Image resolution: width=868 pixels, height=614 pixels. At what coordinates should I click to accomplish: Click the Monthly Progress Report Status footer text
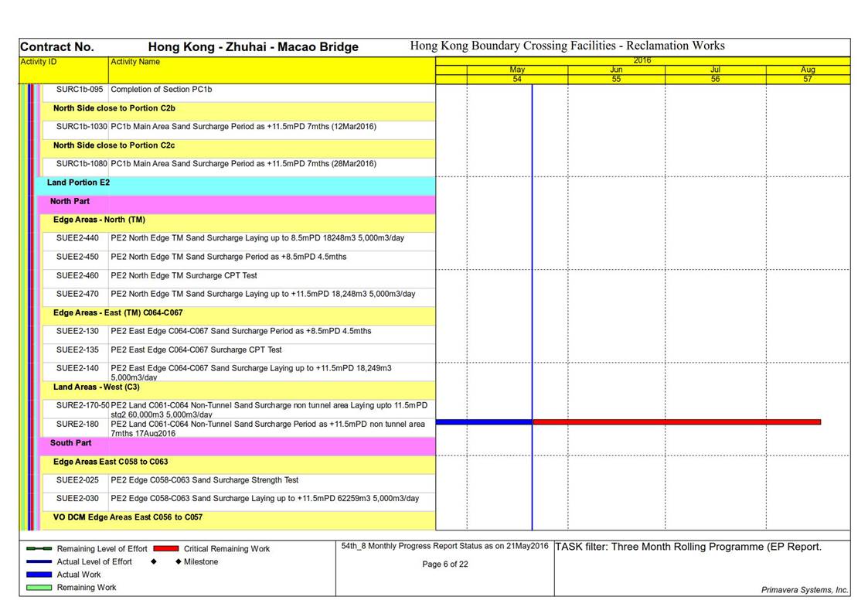(x=444, y=546)
